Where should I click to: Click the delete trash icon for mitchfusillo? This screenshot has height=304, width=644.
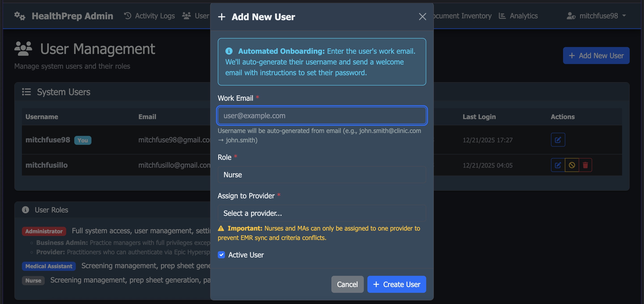[586, 165]
